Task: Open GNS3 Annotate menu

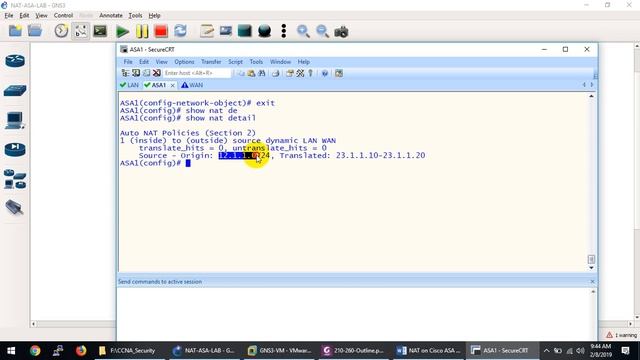Action: (111, 16)
